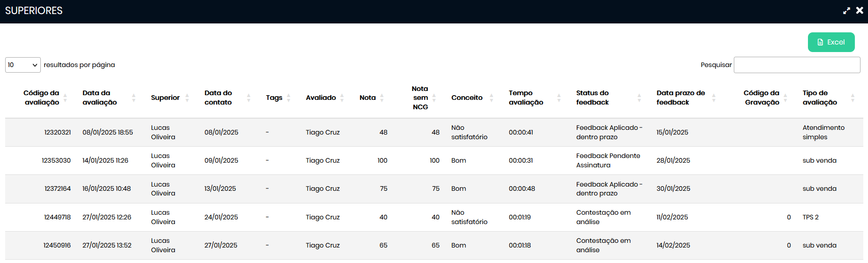Click the Pesquisar search field
The width and height of the screenshot is (868, 263).
[x=797, y=65]
